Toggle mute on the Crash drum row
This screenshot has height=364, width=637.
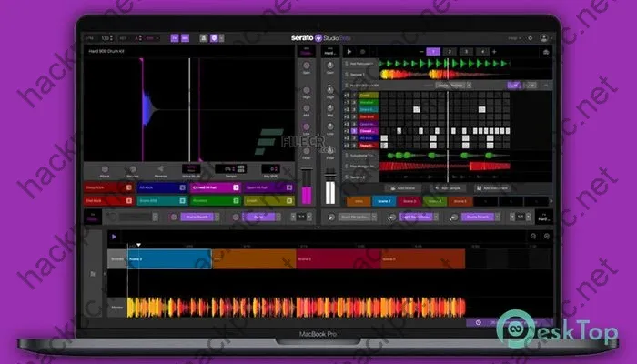coord(347,95)
